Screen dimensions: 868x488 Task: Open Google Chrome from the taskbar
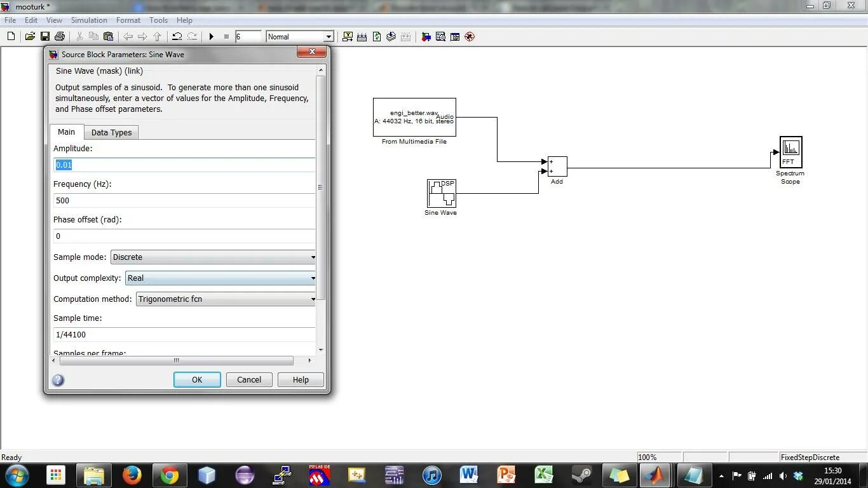[170, 475]
